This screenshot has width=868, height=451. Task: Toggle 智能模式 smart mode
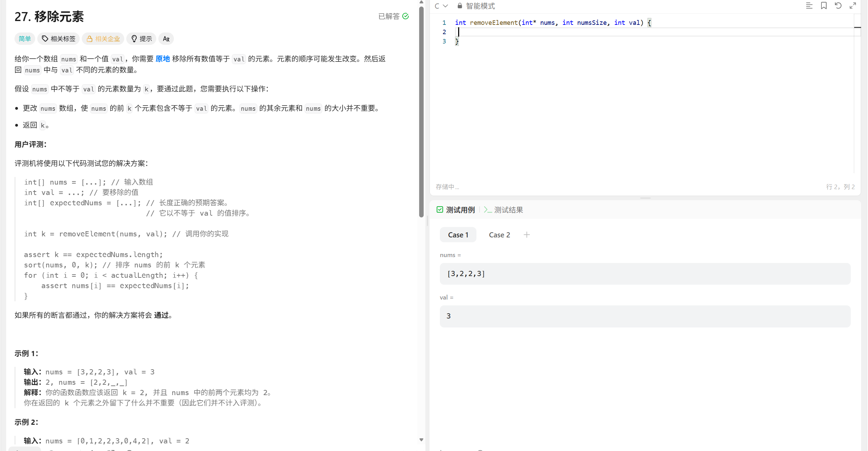pos(480,6)
